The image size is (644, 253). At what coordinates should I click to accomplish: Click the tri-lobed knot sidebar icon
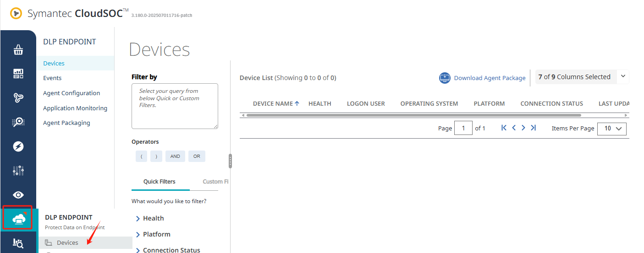[x=18, y=97]
